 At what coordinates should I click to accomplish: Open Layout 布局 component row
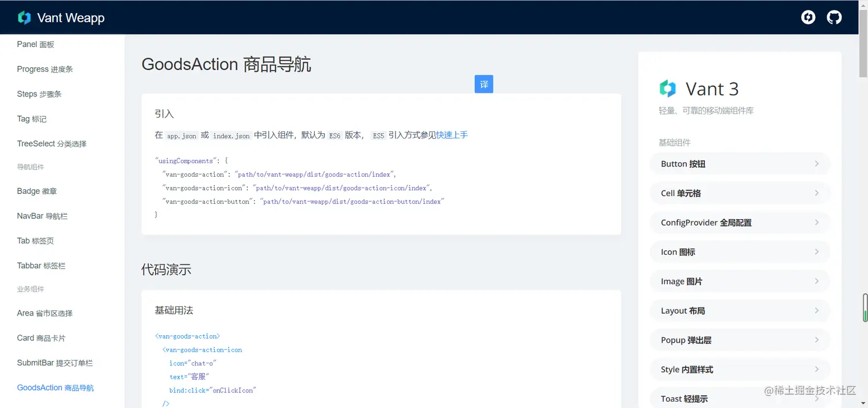pyautogui.click(x=740, y=310)
